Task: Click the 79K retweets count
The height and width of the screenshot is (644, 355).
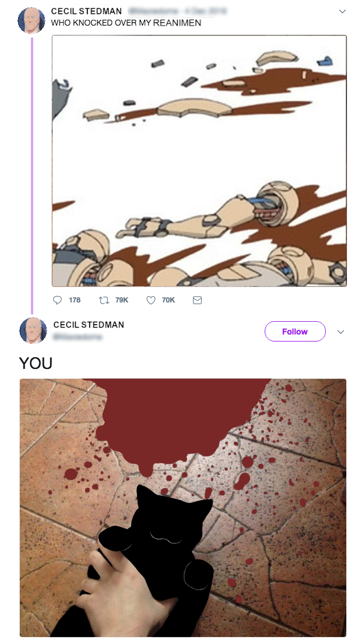Action: pos(122,300)
